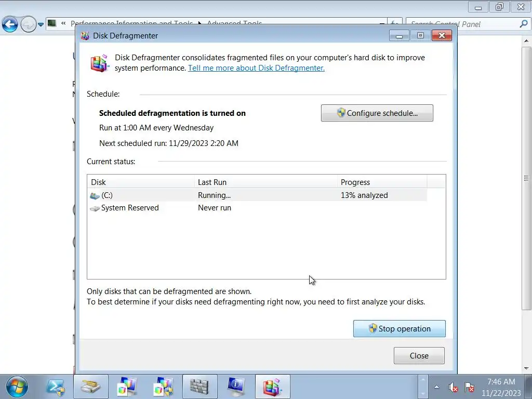Click the colorful monitor taskbar icon
This screenshot has height=399, width=532.
[127, 387]
